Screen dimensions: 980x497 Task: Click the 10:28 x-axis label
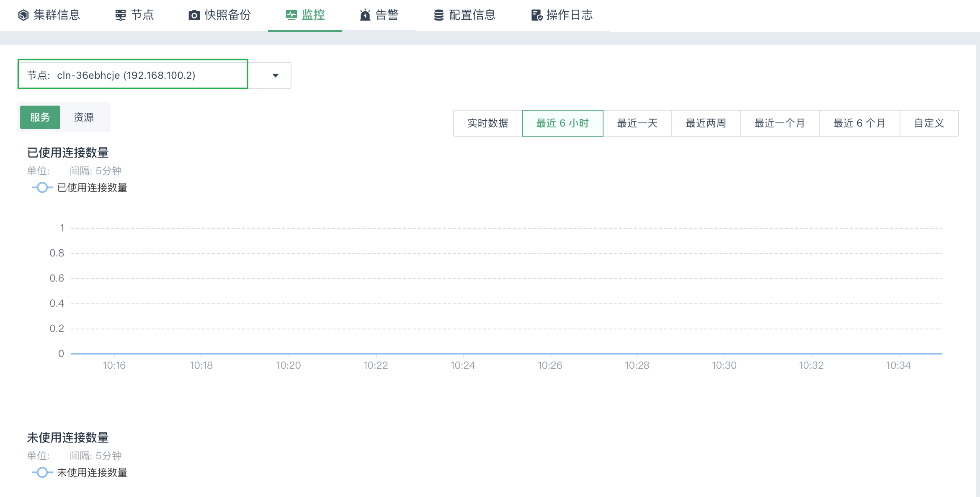pos(637,365)
